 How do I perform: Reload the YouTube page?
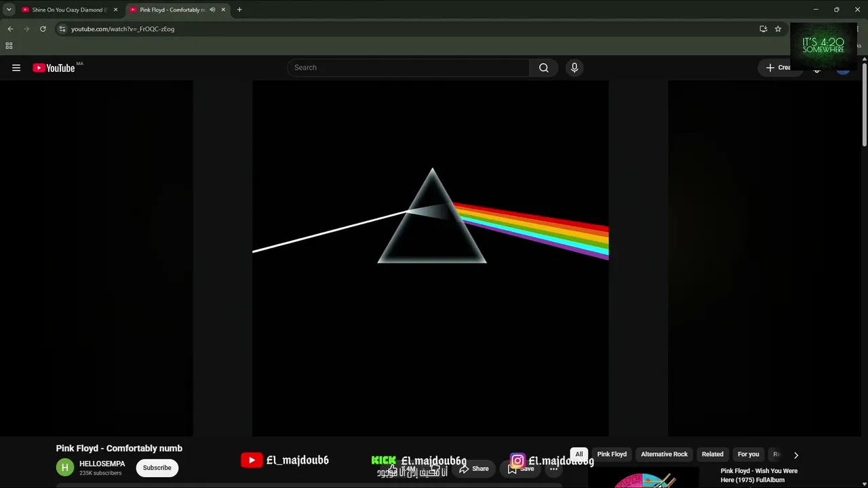43,29
